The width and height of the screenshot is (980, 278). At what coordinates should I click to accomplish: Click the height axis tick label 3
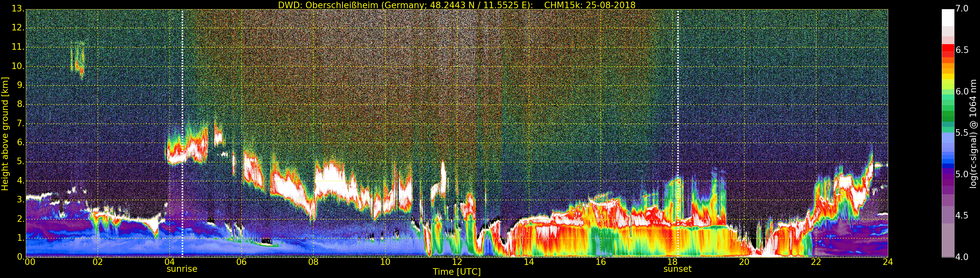[20, 200]
